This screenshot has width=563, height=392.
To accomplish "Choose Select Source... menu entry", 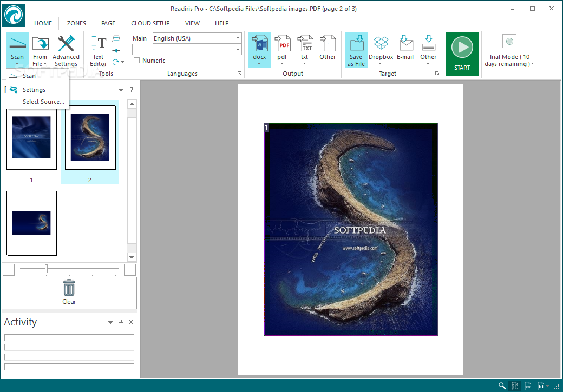I will [38, 102].
